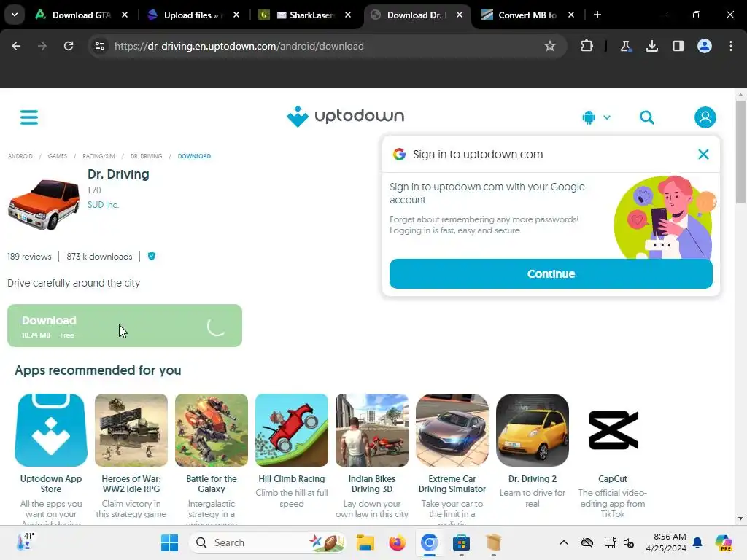Image resolution: width=747 pixels, height=560 pixels.
Task: Open the CapCut app
Action: pyautogui.click(x=613, y=430)
